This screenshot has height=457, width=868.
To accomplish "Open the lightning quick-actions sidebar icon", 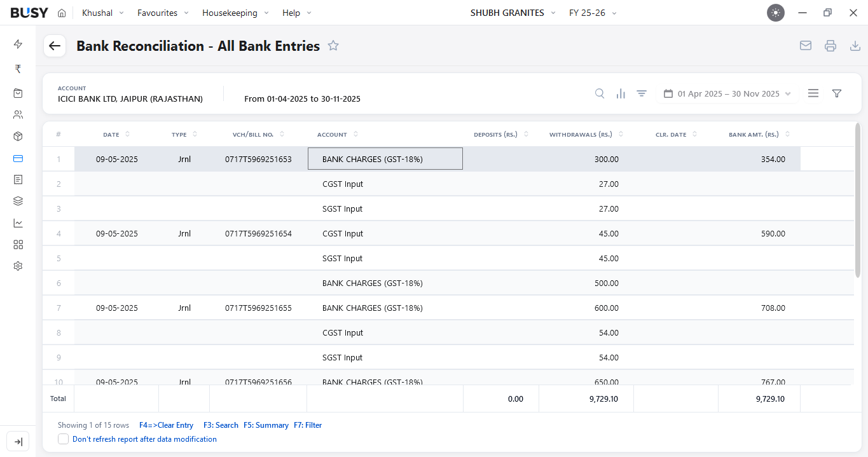I will [18, 44].
